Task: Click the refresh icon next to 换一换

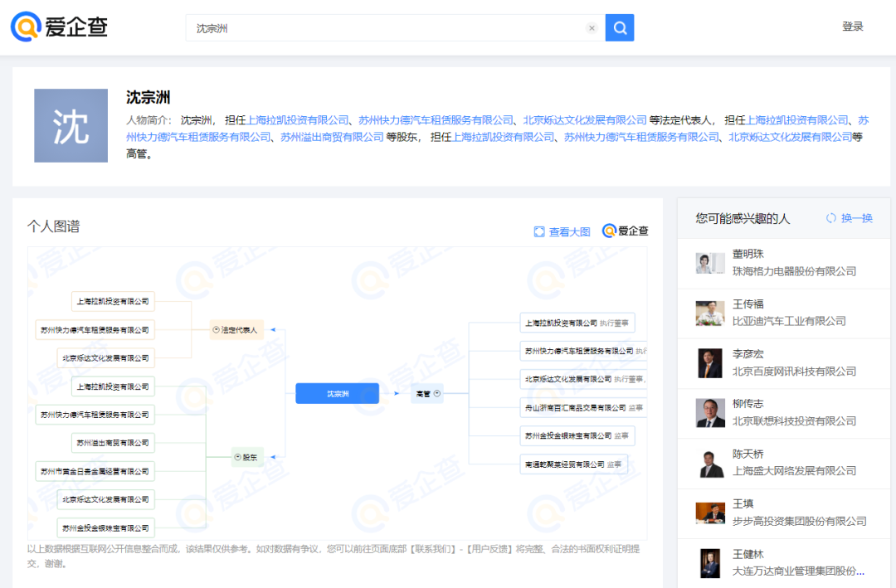Action: [x=830, y=218]
